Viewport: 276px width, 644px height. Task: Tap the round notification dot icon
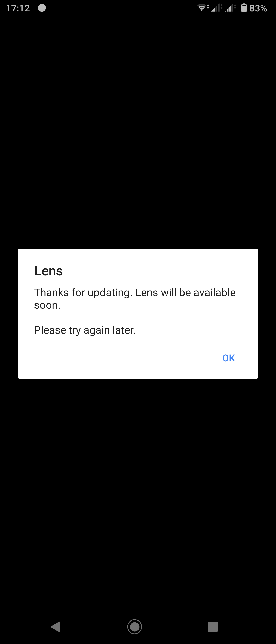point(42,8)
